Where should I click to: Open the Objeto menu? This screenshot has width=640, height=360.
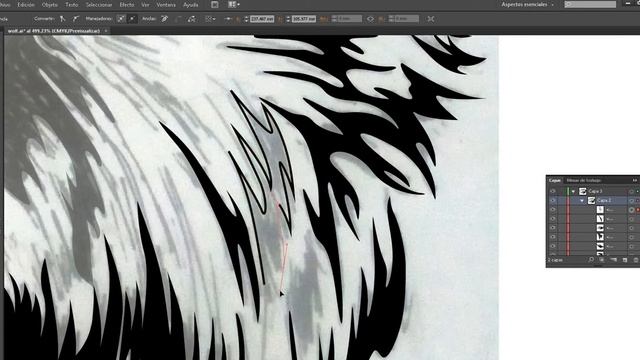point(50,5)
